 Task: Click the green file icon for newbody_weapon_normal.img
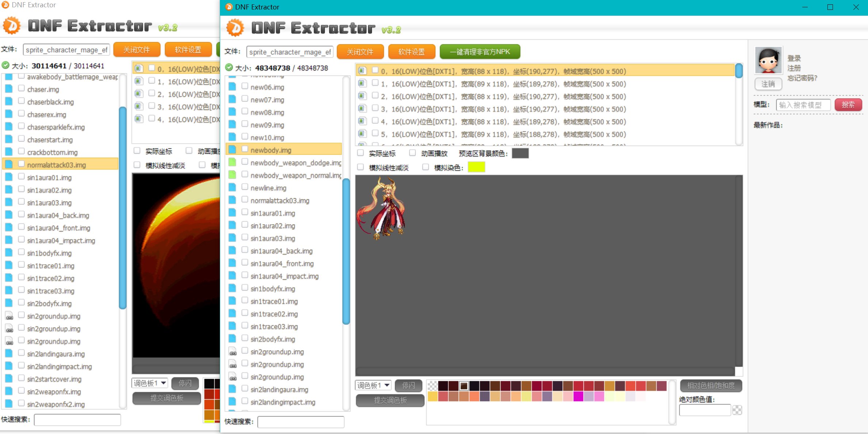[232, 175]
